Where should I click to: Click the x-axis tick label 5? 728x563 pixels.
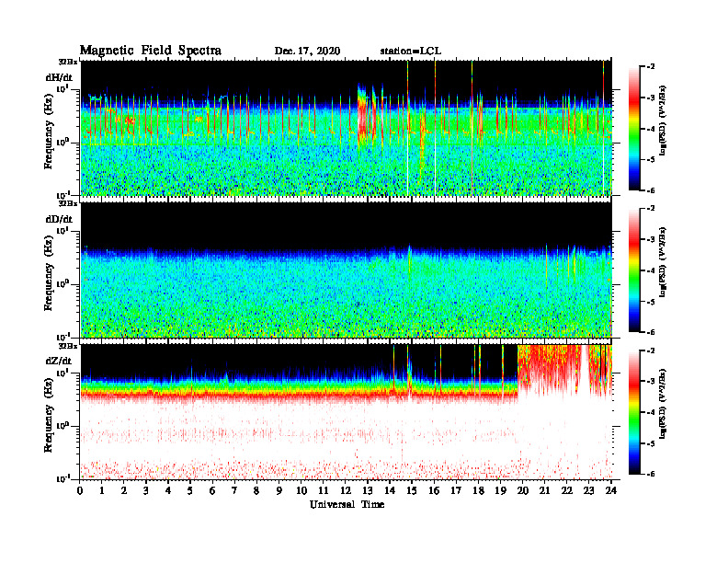(x=190, y=491)
